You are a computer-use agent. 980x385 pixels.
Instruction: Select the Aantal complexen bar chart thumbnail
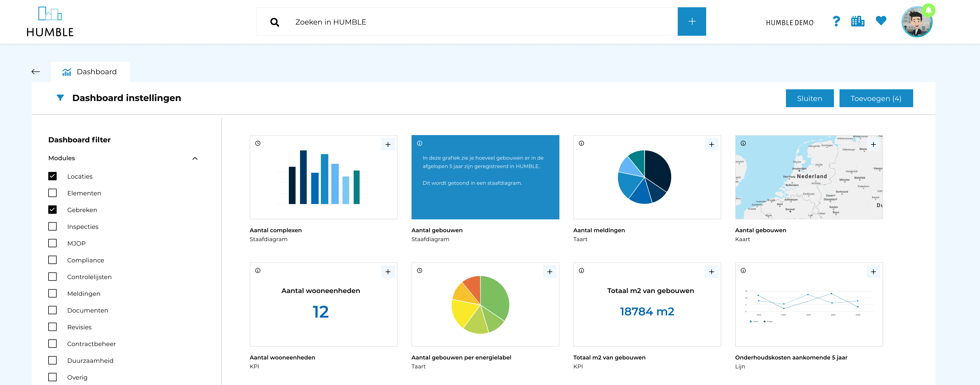(323, 177)
